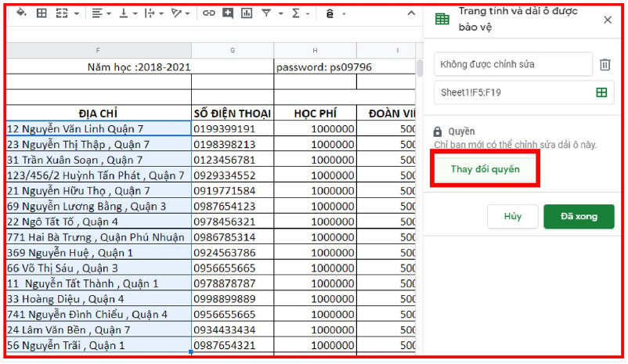This screenshot has height=364, width=628.
Task: Click the filter funnel icon
Action: coord(267,13)
